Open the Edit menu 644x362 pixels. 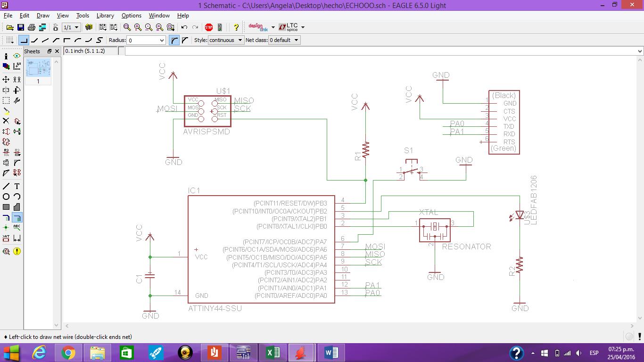pyautogui.click(x=25, y=16)
